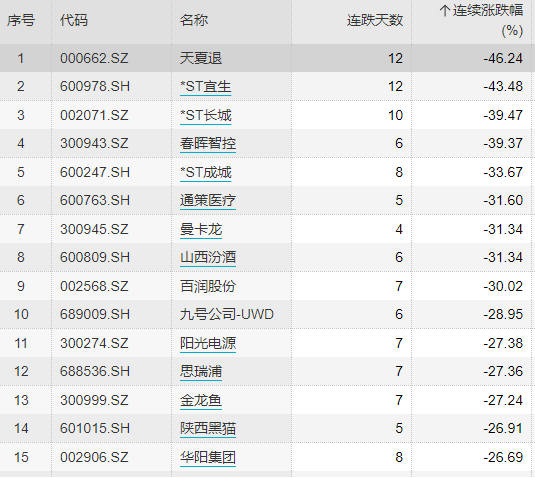
Task: Click the -30.02 decline value
Action: point(503,286)
